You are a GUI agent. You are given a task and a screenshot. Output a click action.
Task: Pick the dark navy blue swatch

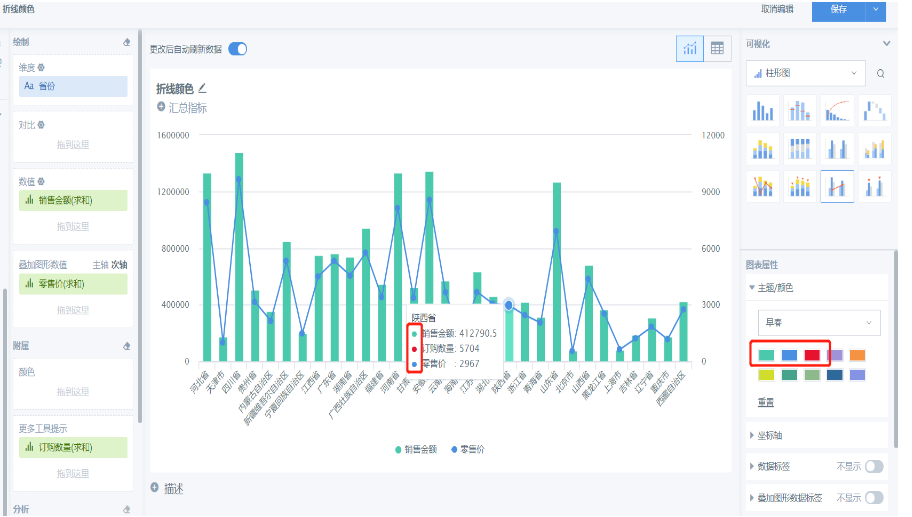tap(835, 375)
